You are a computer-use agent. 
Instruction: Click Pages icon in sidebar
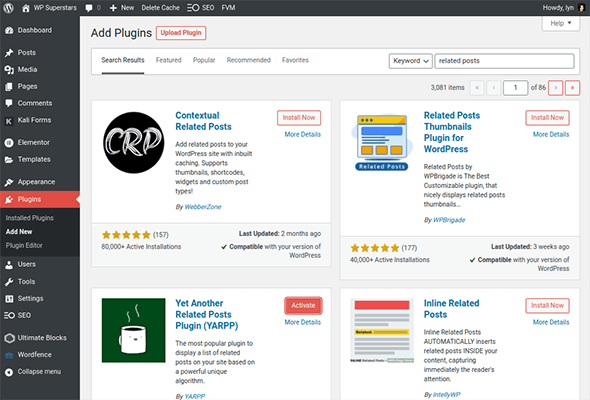(9, 87)
